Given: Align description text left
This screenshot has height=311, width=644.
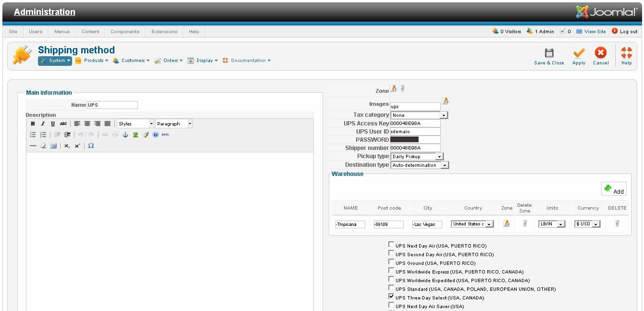Looking at the screenshot, I should (77, 124).
